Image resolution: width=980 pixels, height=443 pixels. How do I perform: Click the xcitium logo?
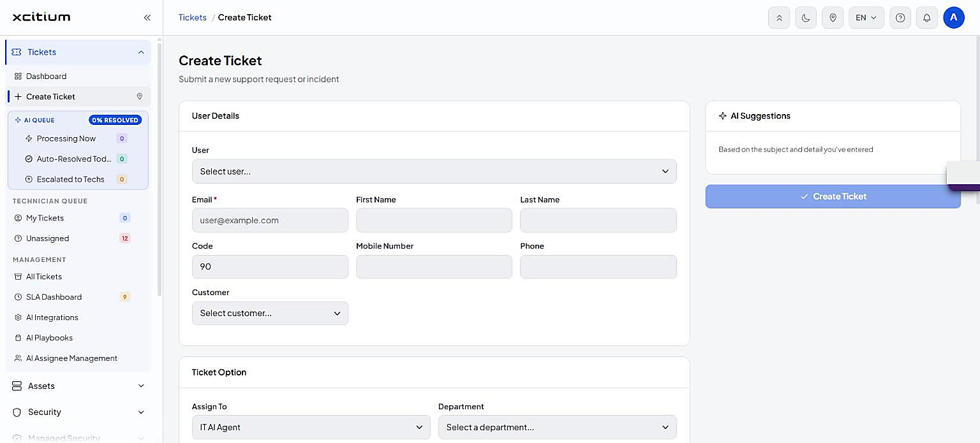tap(41, 17)
